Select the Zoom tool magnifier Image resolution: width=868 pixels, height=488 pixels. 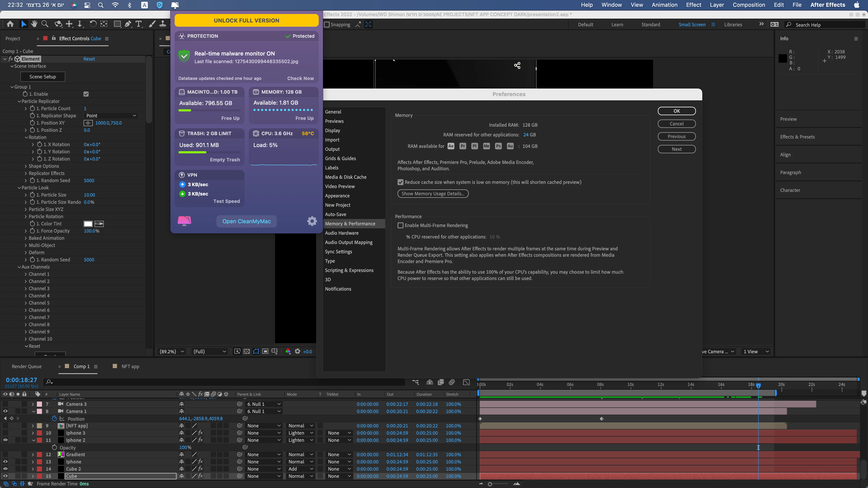click(x=45, y=24)
